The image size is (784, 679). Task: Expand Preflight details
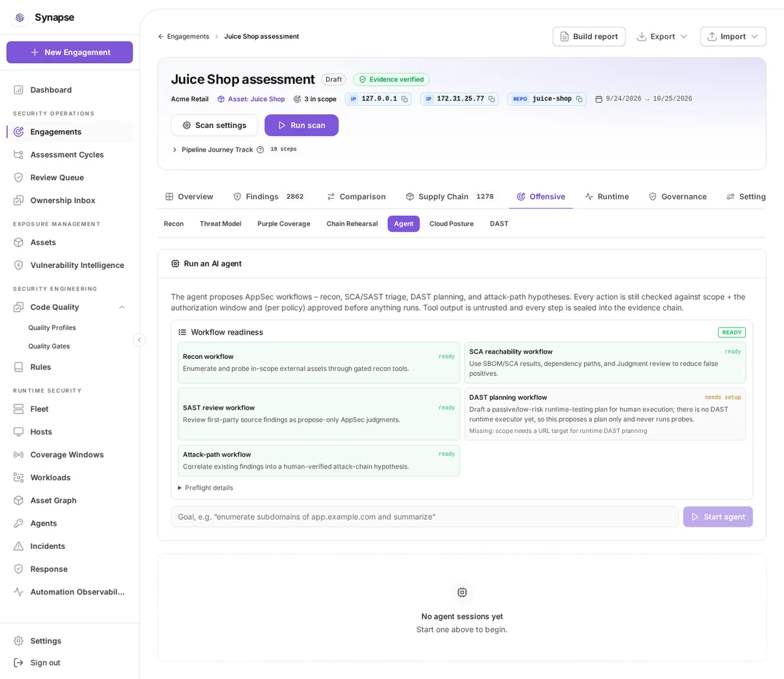[x=205, y=488]
